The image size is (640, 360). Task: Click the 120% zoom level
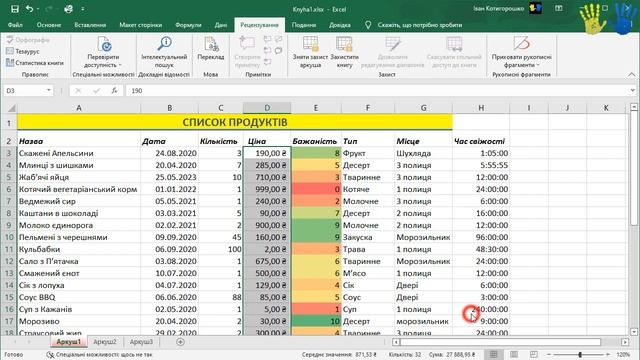point(623,355)
